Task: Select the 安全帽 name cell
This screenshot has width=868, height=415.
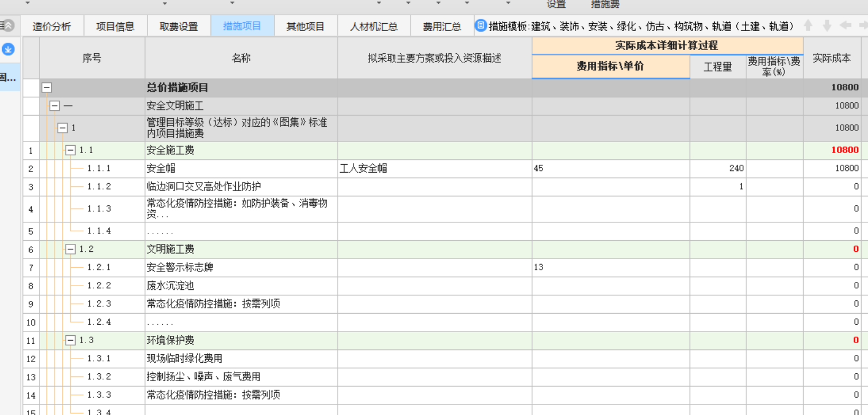Action: point(241,168)
